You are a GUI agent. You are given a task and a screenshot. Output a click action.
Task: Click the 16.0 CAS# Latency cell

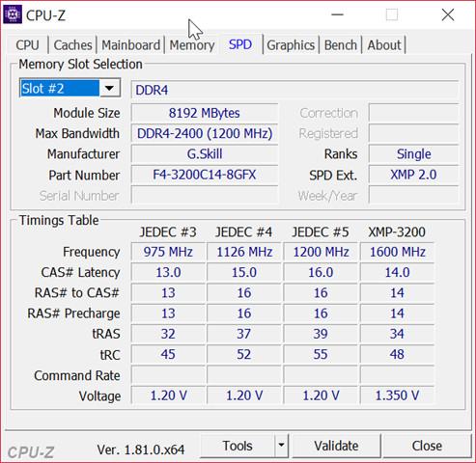(x=321, y=272)
